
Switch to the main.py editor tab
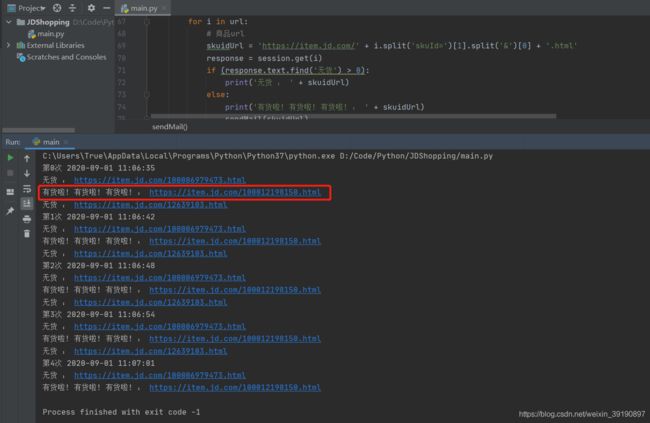[143, 8]
